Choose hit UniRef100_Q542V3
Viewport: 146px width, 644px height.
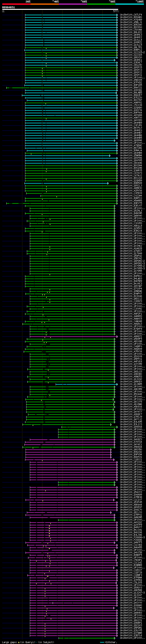[131, 492]
